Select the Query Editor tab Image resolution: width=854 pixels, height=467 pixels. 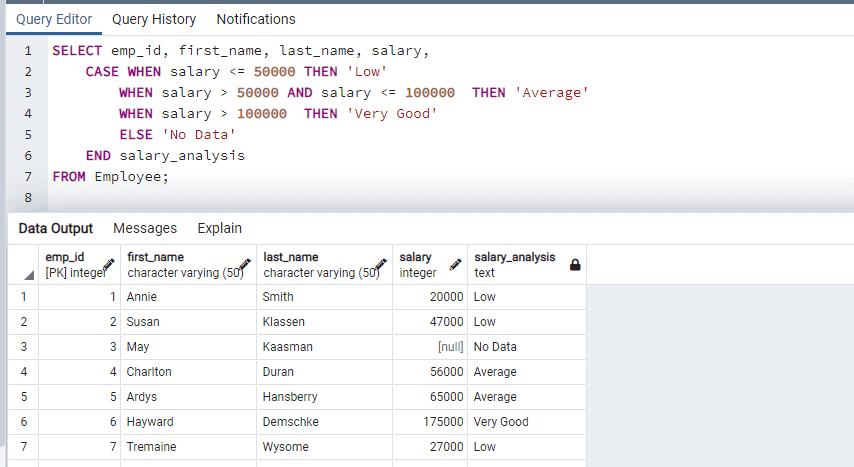54,19
